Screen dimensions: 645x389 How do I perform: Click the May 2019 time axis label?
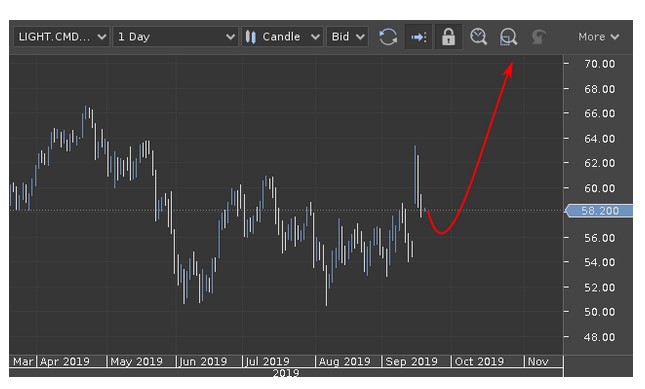(x=136, y=361)
